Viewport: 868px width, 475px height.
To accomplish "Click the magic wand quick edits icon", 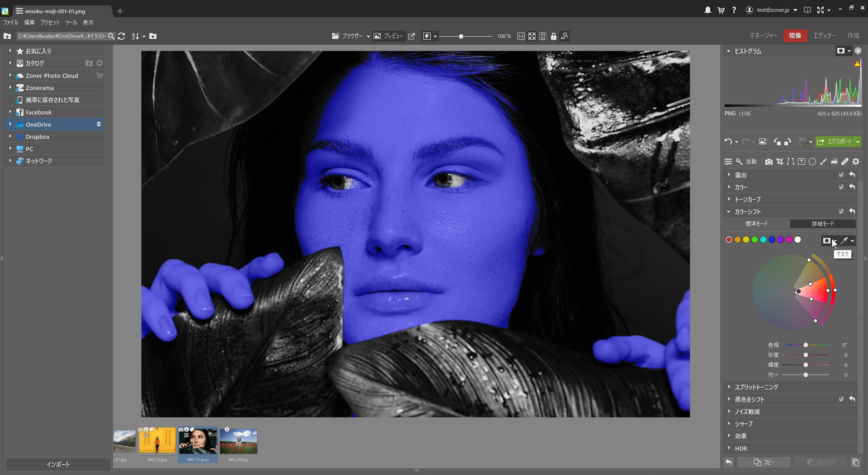I will click(x=739, y=161).
